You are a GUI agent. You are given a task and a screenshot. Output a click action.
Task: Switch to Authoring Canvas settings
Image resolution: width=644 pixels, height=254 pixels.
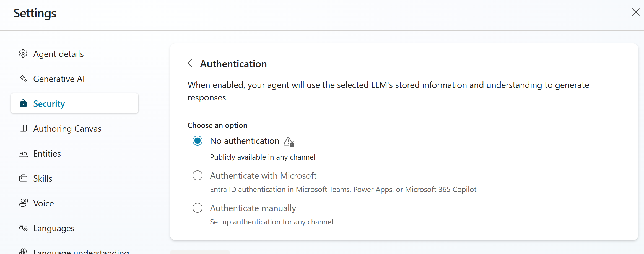click(67, 129)
